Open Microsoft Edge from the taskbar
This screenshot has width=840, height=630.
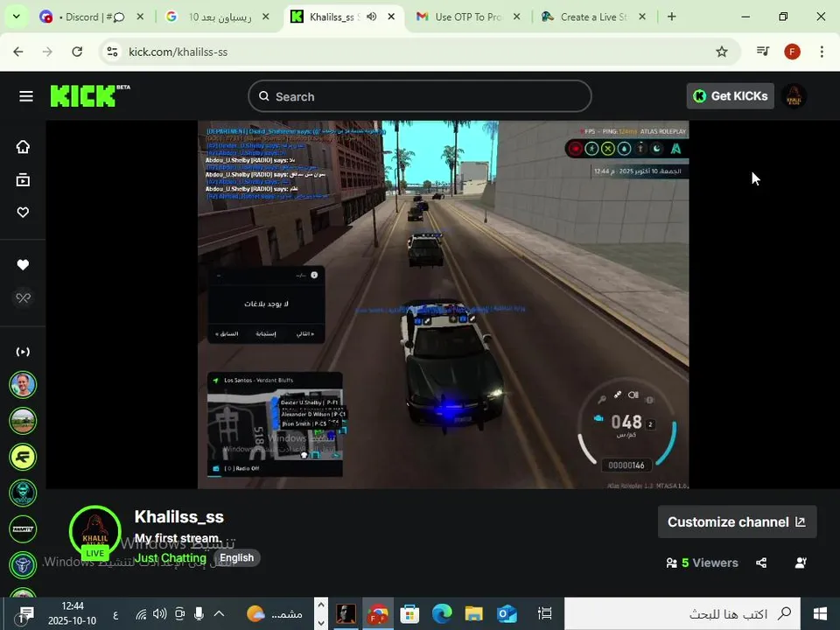[x=442, y=614]
